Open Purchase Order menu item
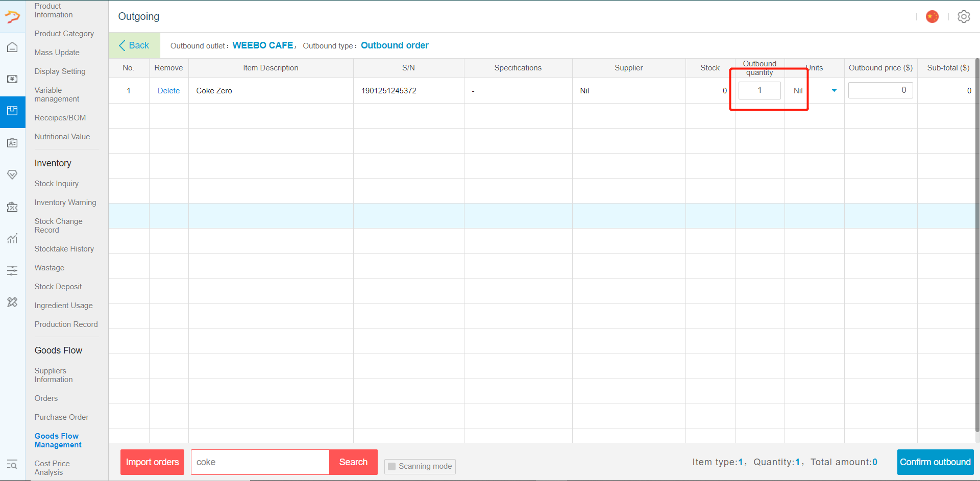The image size is (980, 481). click(x=61, y=417)
